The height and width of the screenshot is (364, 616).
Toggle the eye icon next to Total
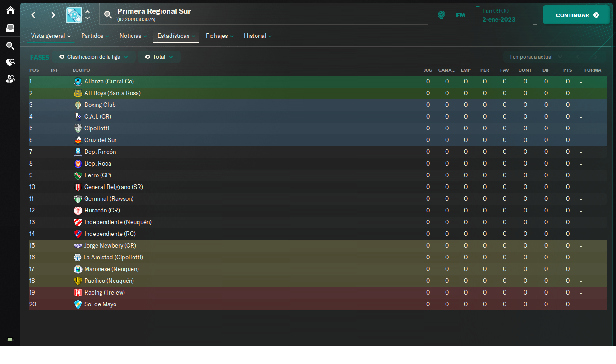[x=147, y=57]
